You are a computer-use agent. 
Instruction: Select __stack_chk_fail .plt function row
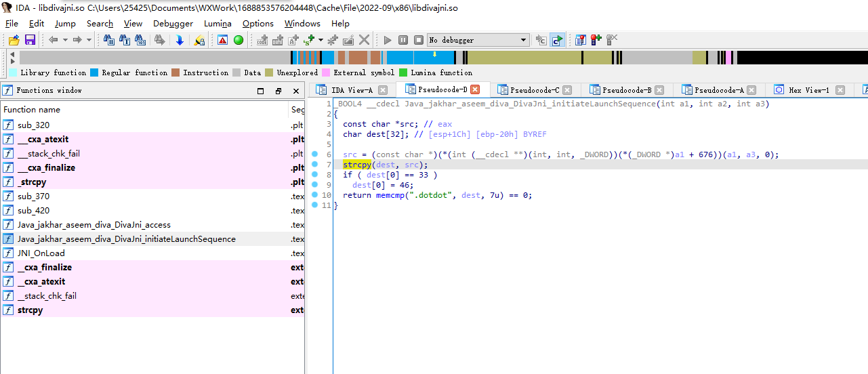coord(152,154)
